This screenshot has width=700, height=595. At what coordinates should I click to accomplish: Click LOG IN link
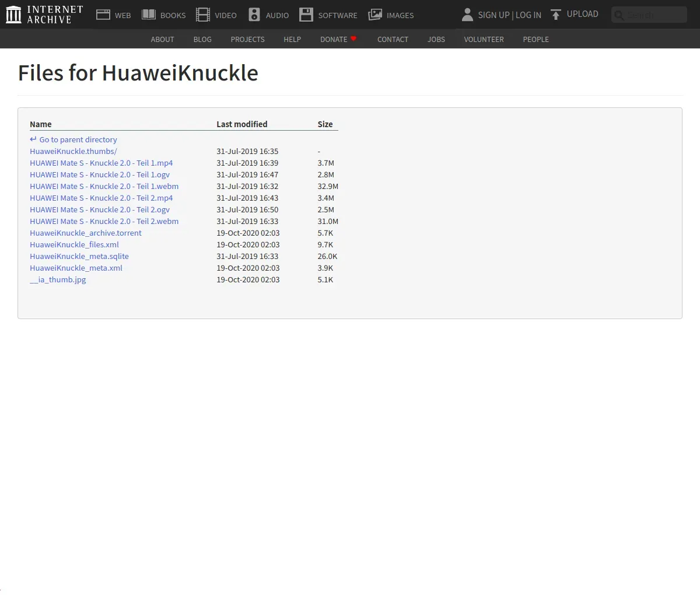pos(528,15)
